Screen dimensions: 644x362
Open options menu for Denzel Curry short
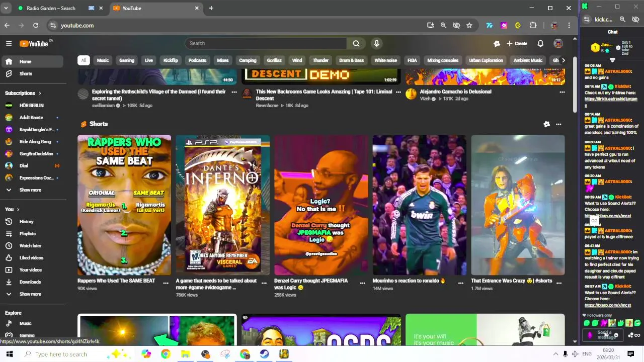click(363, 283)
